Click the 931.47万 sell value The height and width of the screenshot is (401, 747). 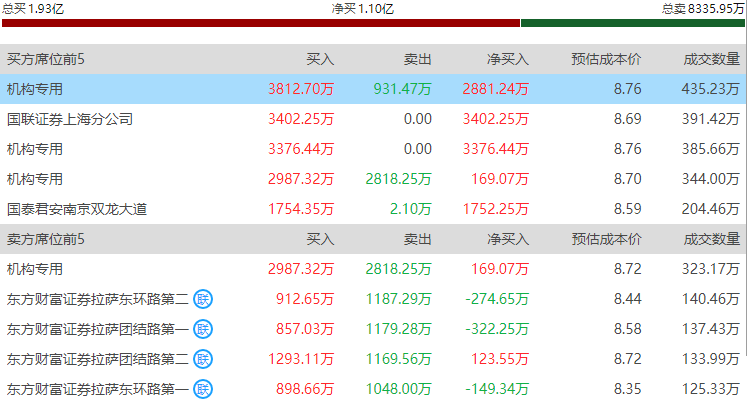403,89
